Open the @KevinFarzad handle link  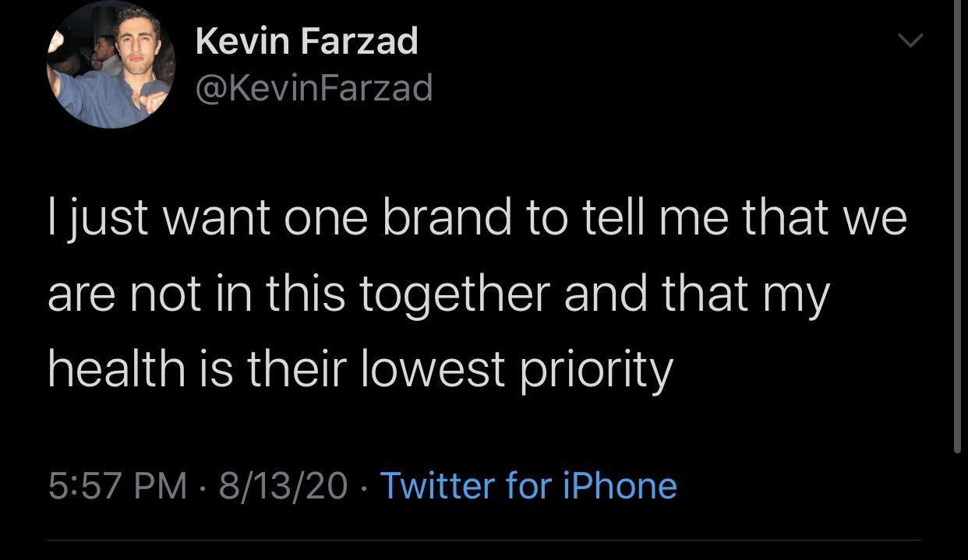[x=313, y=88]
